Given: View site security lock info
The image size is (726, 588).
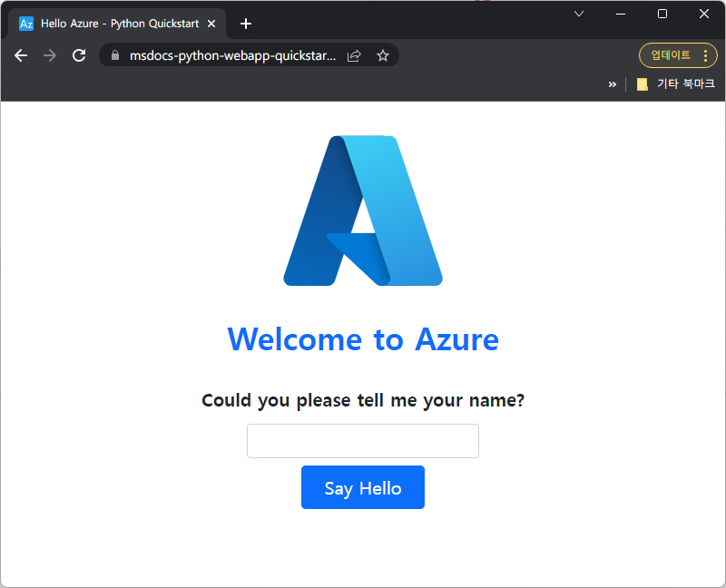Looking at the screenshot, I should pyautogui.click(x=115, y=55).
